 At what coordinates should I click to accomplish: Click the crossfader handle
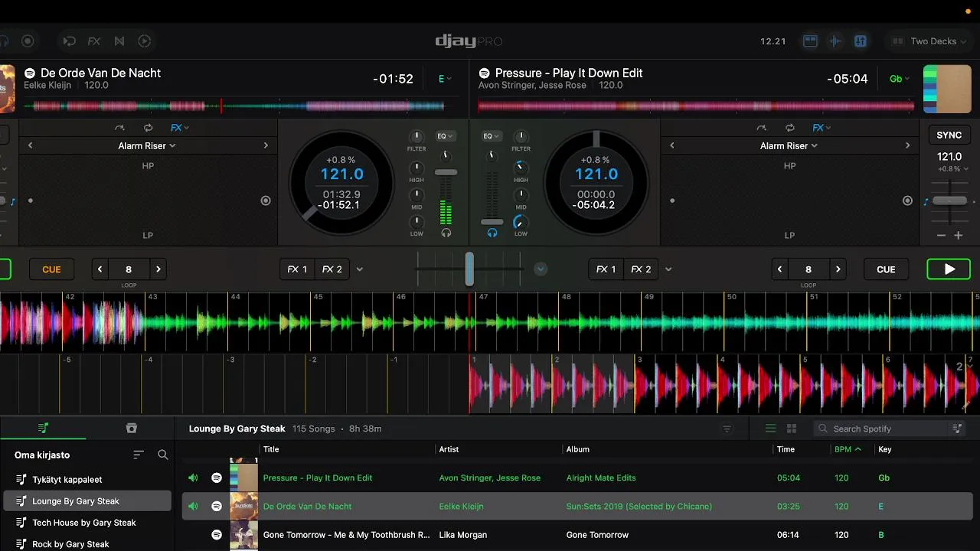[x=469, y=269]
